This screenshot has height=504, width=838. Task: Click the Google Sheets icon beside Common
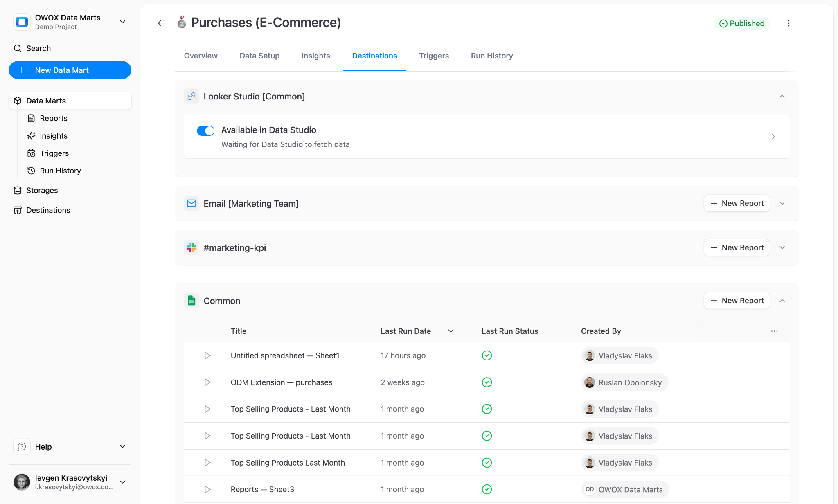[191, 301]
